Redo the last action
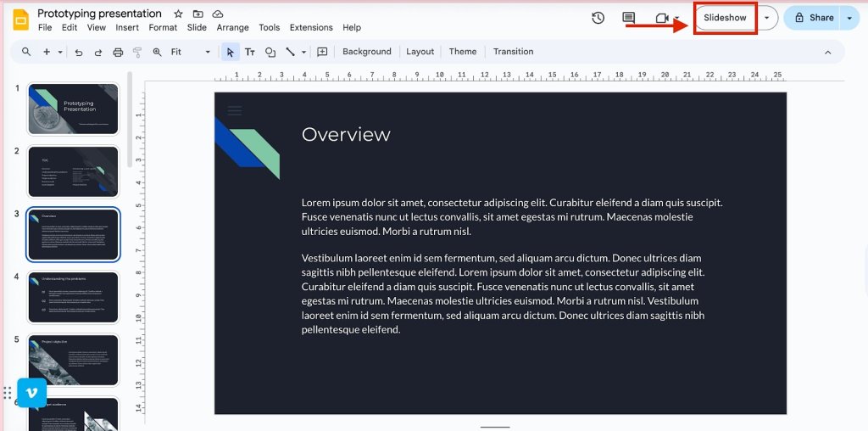The width and height of the screenshot is (868, 431). (x=98, y=52)
